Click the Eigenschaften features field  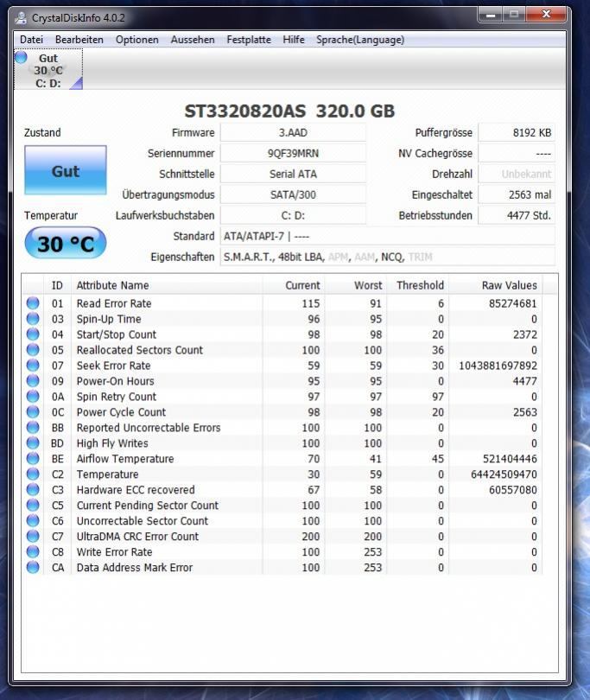pyautogui.click(x=387, y=257)
